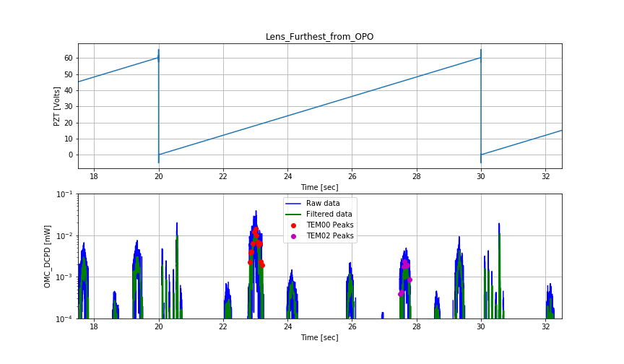Screen dimensions: 624x364
Task: Click the OMC_DCPD [mW] axis label
Action: (48, 256)
